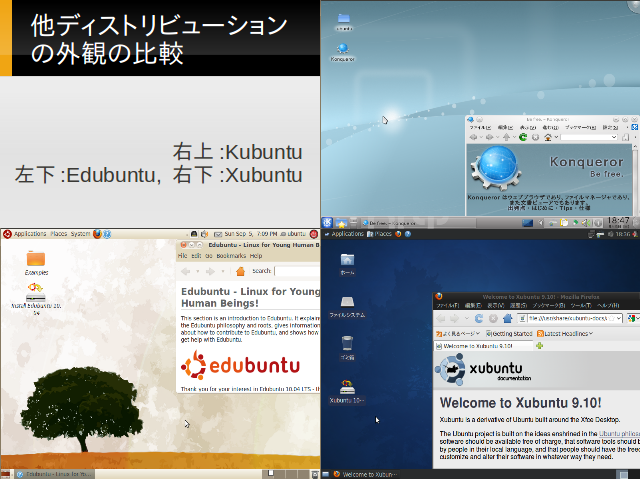
Task: Open Konqueror's ブックマーク menu
Action: 580,128
